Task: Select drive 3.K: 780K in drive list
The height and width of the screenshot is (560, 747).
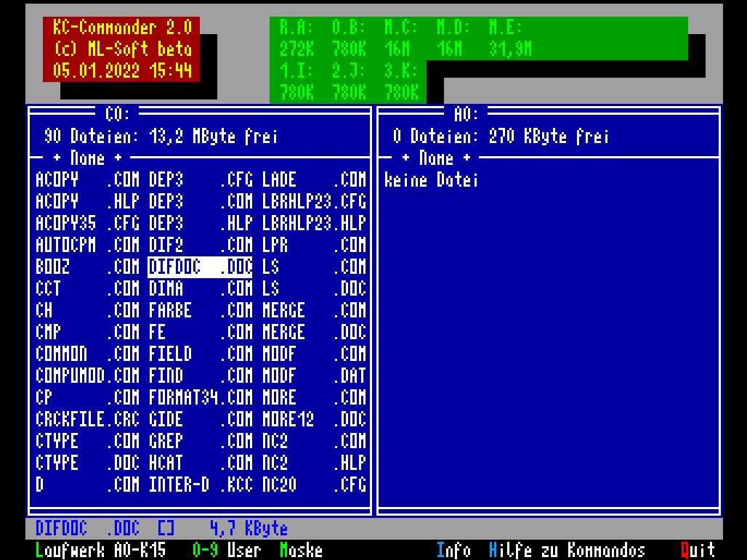Action: pos(401,81)
